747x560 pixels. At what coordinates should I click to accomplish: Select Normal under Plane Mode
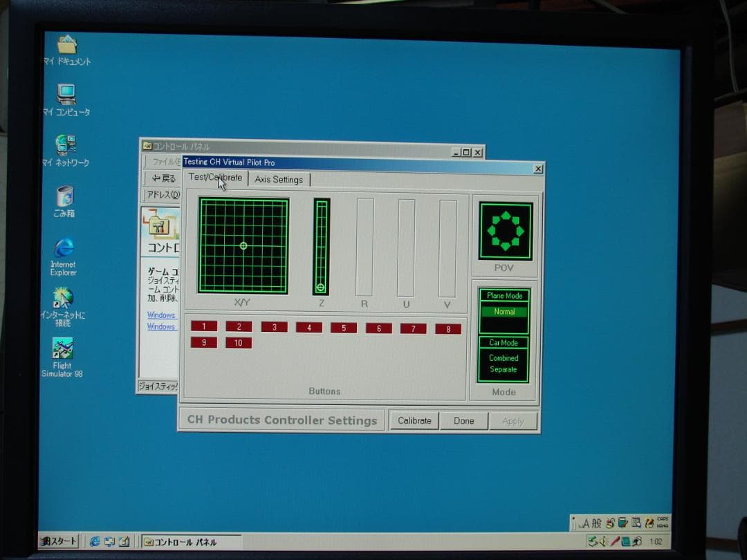pyautogui.click(x=504, y=312)
